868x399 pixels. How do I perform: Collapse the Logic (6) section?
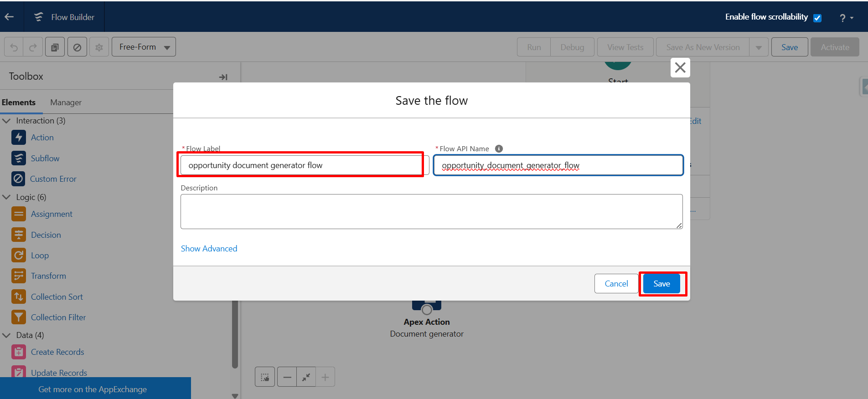click(7, 197)
